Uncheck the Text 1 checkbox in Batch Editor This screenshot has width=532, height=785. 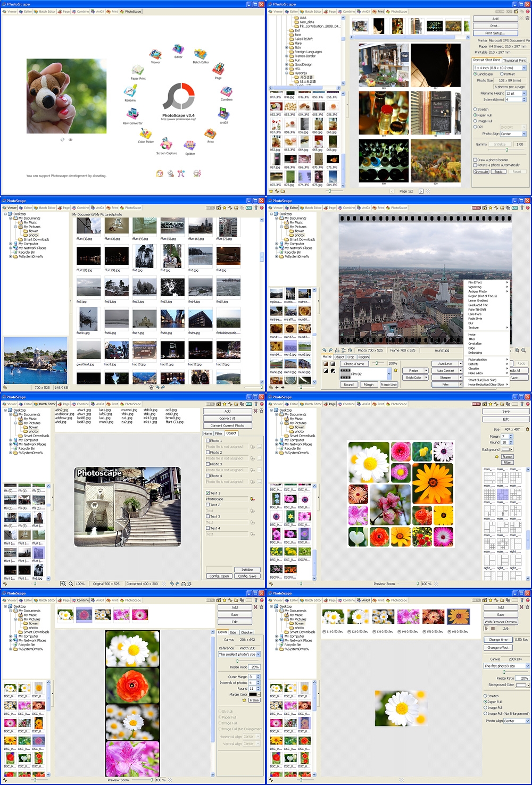tap(207, 493)
